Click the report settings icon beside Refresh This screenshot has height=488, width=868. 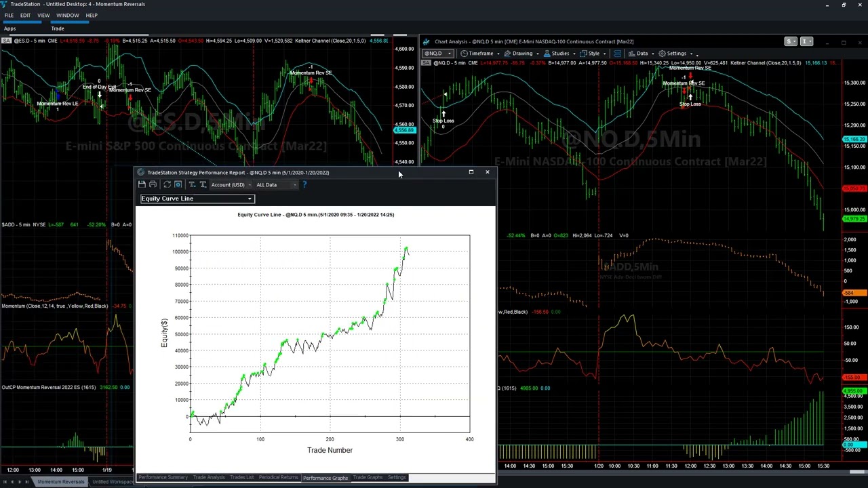(178, 185)
